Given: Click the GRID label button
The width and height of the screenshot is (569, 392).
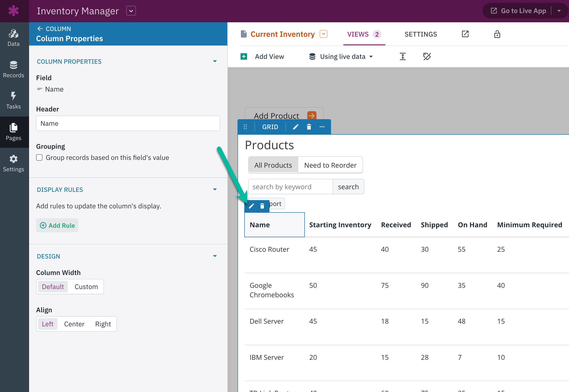Looking at the screenshot, I should pyautogui.click(x=270, y=127).
